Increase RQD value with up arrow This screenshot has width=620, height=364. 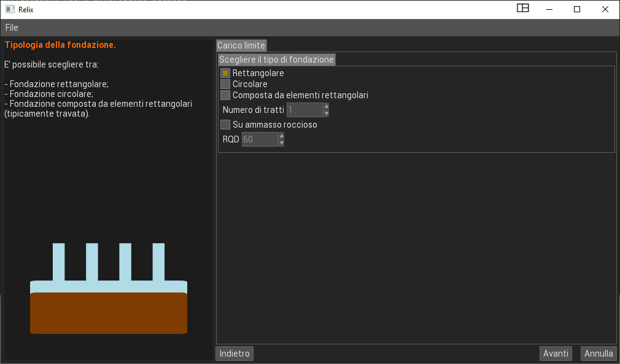click(x=282, y=136)
